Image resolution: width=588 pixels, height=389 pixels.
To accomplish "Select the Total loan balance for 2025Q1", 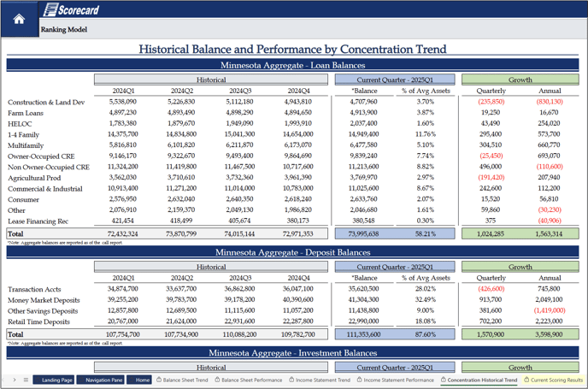I will click(365, 233).
